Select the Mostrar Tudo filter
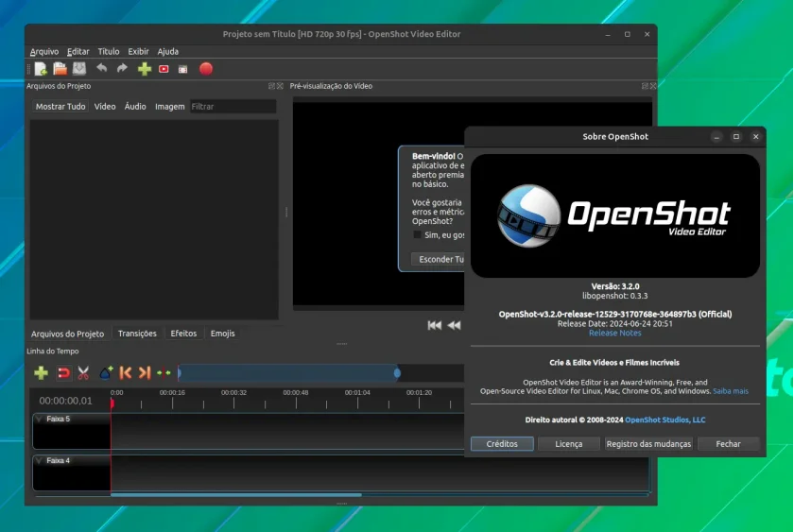Viewport: 794px width, 532px height. [60, 106]
